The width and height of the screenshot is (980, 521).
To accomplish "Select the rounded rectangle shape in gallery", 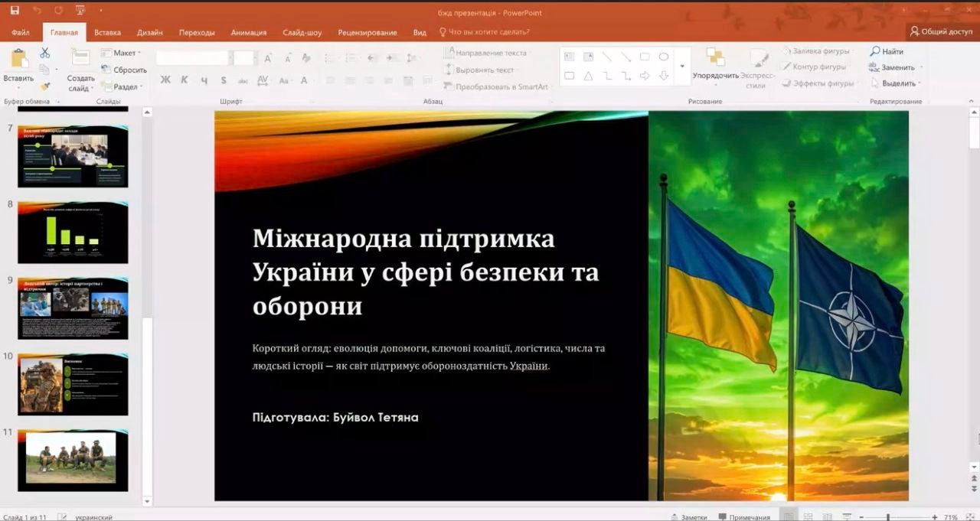I will (x=570, y=76).
